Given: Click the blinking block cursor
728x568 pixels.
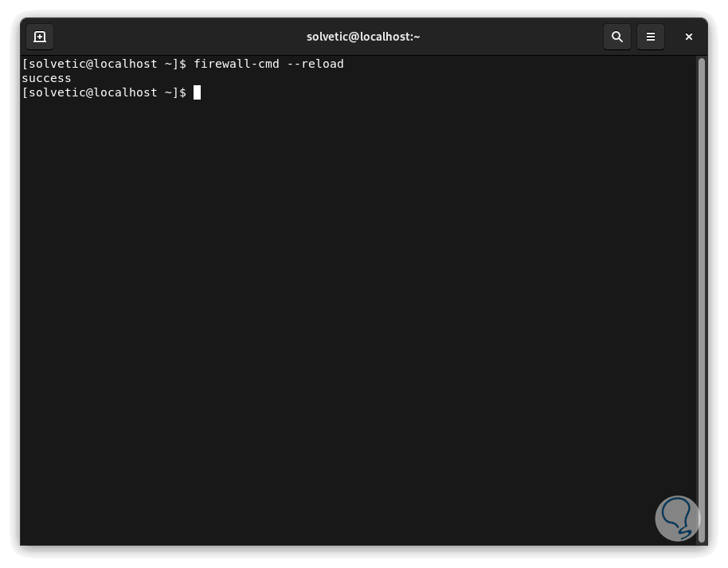Looking at the screenshot, I should (x=197, y=92).
